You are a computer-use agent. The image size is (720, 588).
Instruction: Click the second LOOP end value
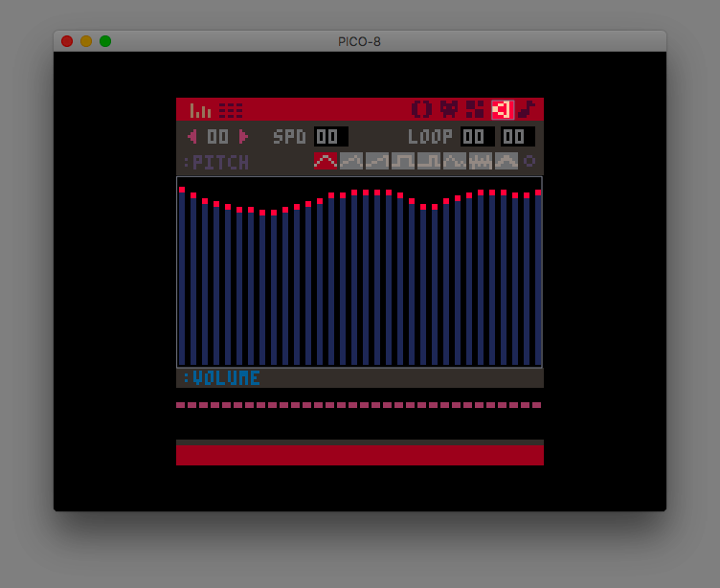517,136
